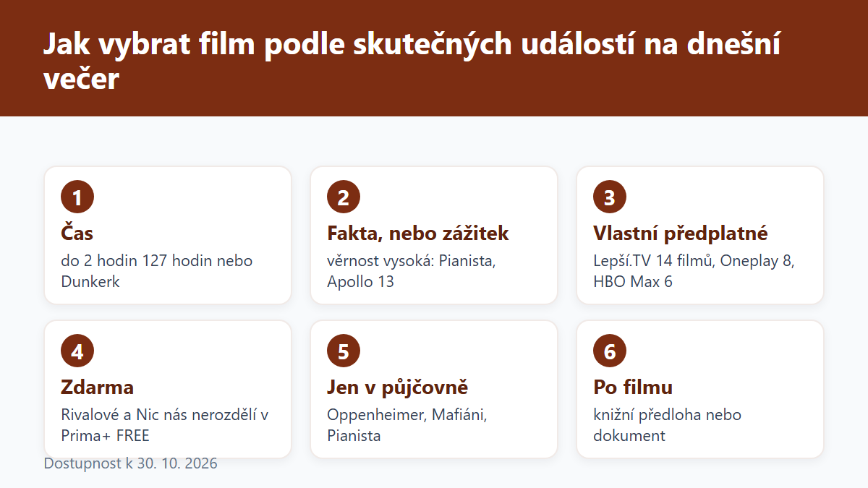The width and height of the screenshot is (868, 488).
Task: Select the 'Po filmu' heading
Action: click(x=633, y=388)
